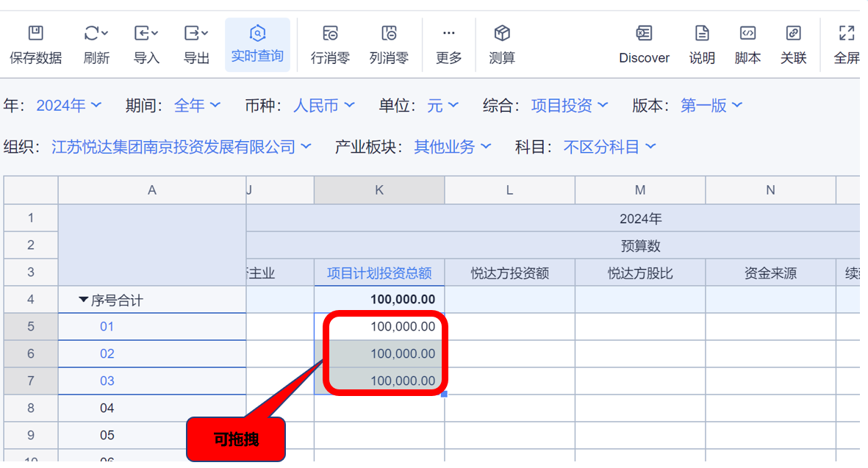Open the More (更多) menu

coord(448,34)
